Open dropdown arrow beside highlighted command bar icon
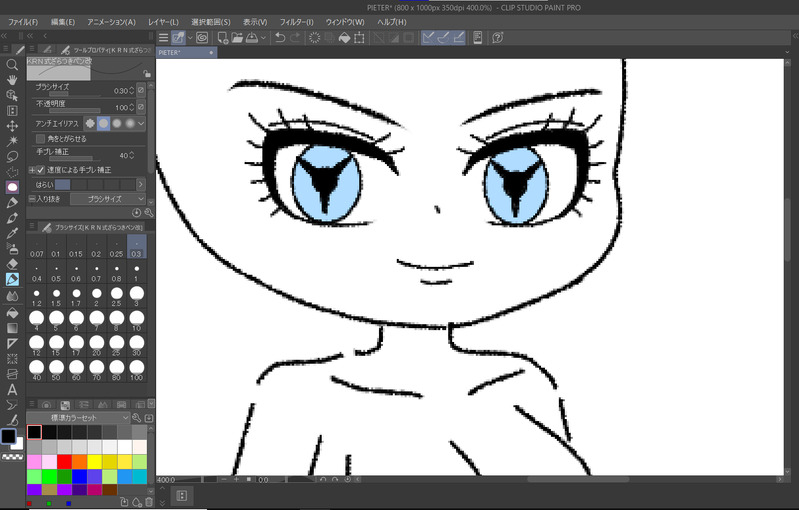 [190, 38]
